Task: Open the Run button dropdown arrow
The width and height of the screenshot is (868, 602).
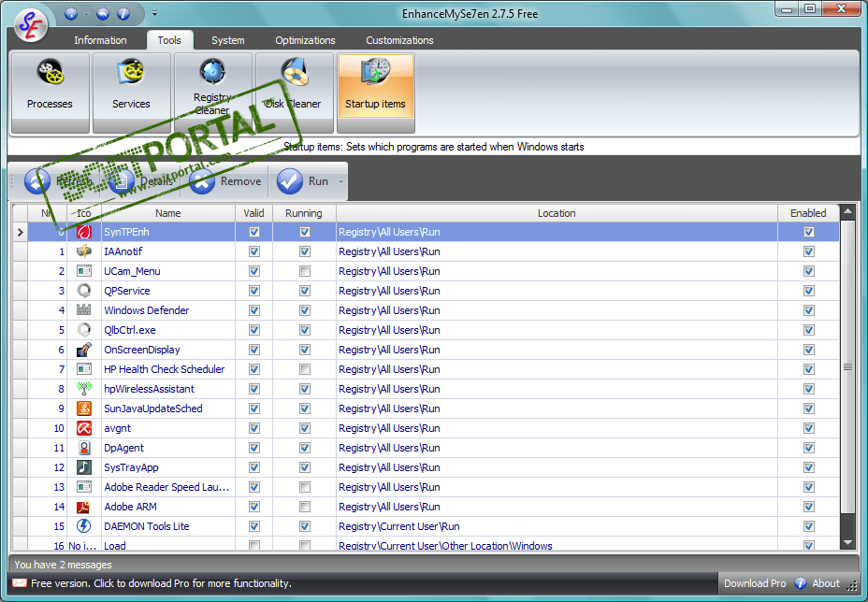Action: (341, 181)
